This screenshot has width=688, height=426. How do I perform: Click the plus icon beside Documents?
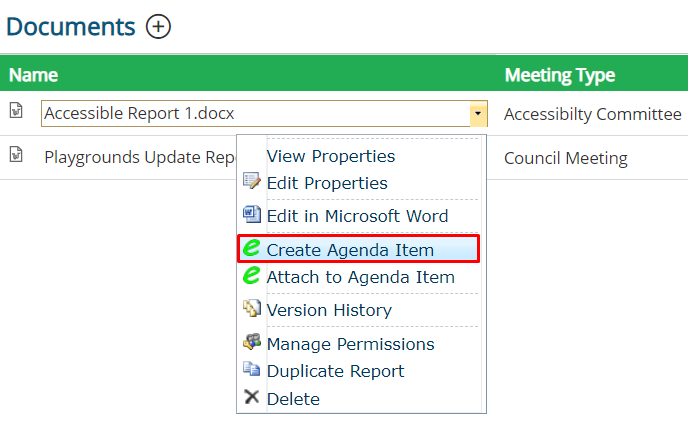pyautogui.click(x=158, y=27)
